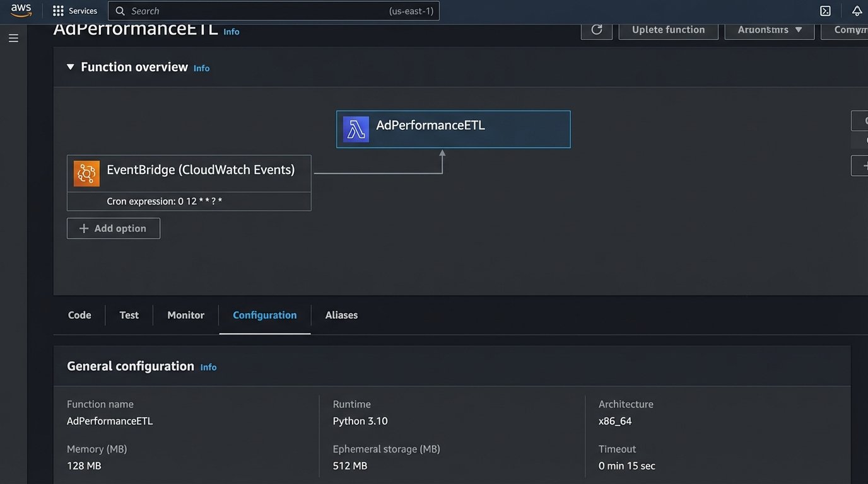Click the Cron expression 0 12 * * ? * text
The height and width of the screenshot is (484, 868).
[165, 202]
